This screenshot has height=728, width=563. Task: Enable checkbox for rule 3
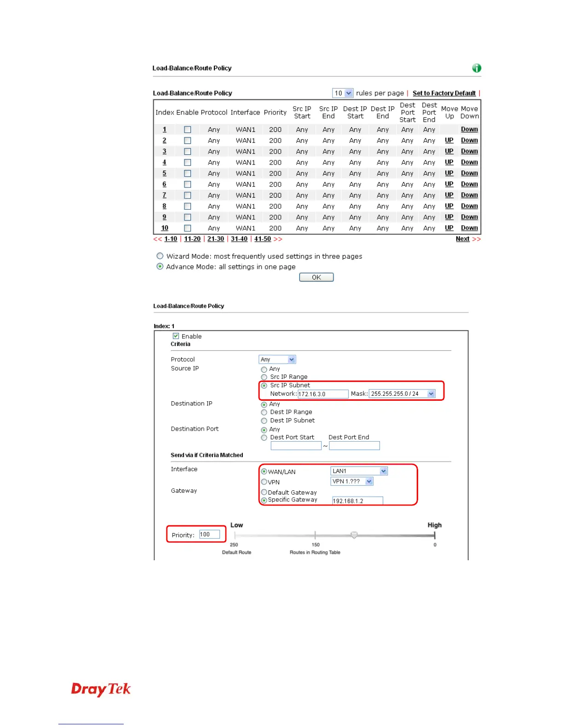tap(187, 152)
